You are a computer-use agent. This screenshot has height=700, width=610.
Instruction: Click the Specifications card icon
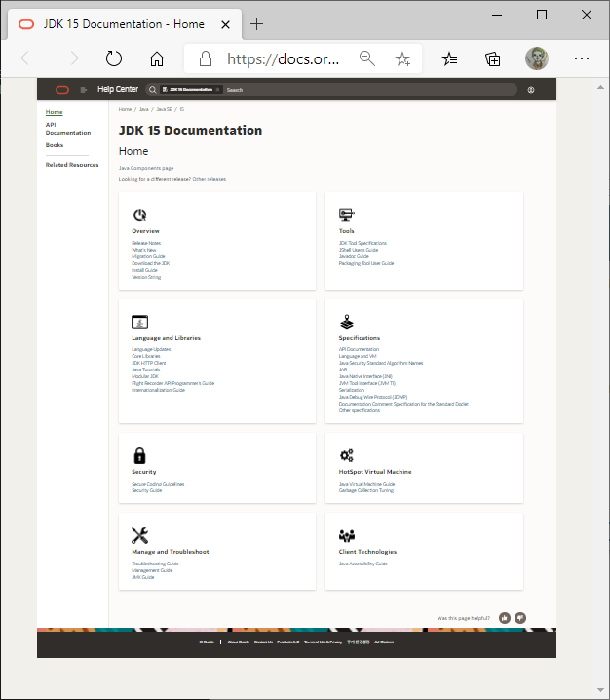point(347,322)
